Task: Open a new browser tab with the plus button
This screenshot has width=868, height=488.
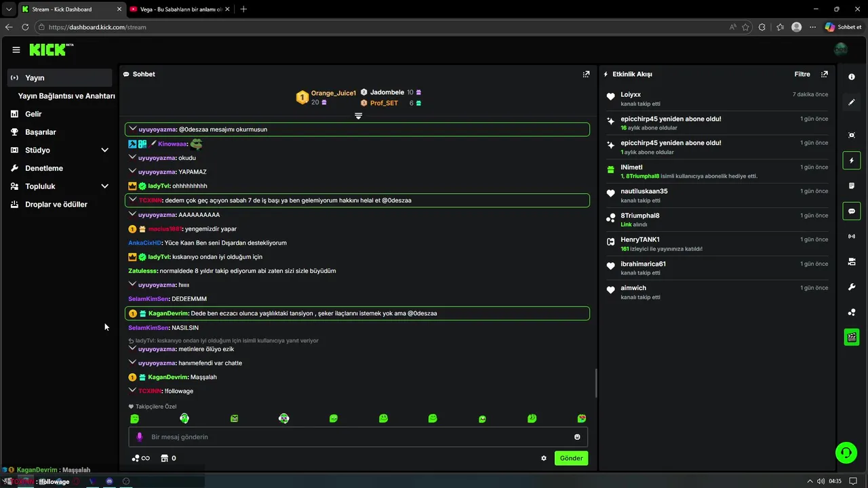Action: pyautogui.click(x=243, y=9)
